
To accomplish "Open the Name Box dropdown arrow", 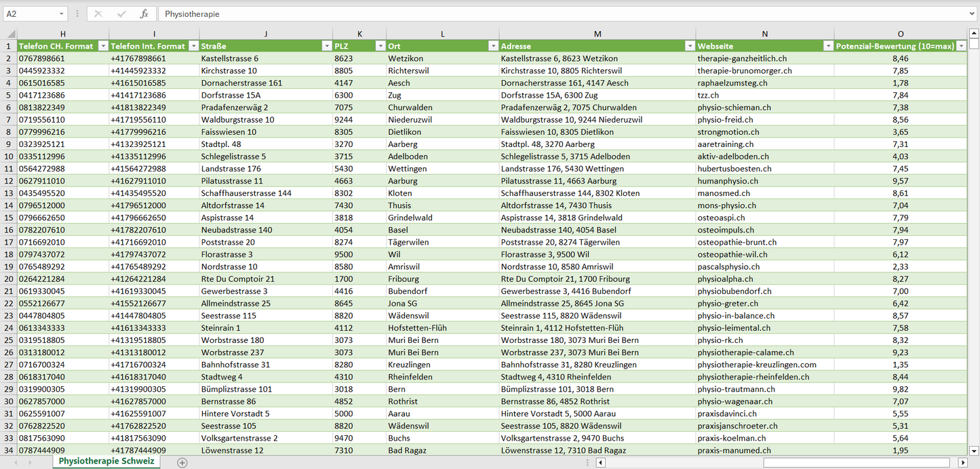I will 61,14.
